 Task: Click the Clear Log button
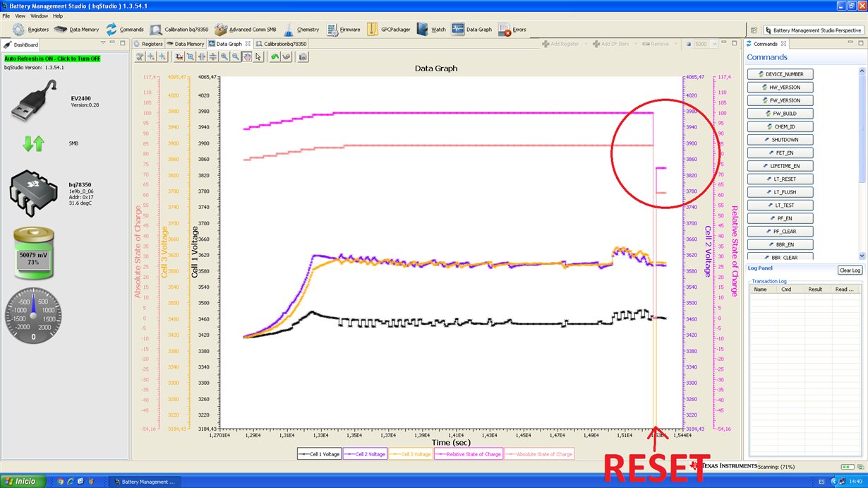pyautogui.click(x=850, y=270)
